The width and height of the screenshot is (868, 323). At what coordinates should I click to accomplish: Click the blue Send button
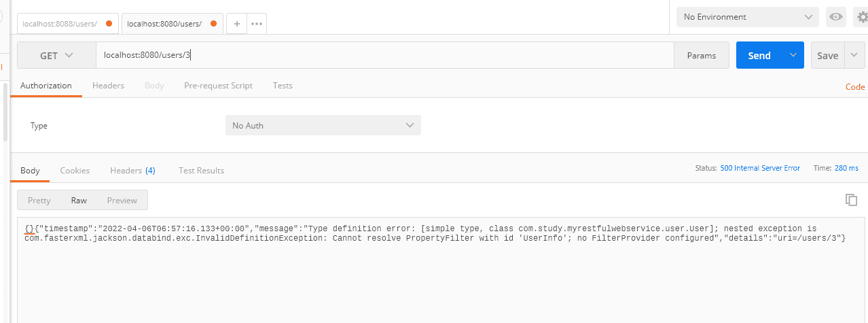pos(759,56)
